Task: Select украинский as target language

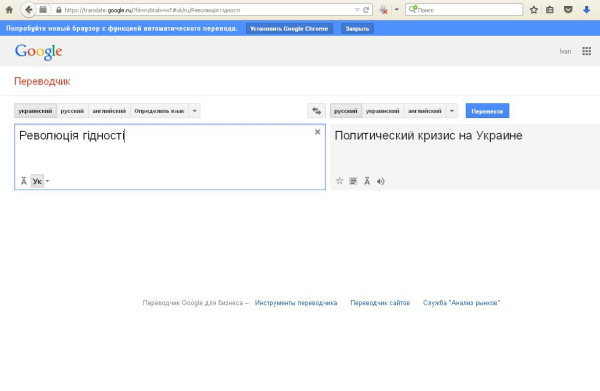Action: click(x=383, y=111)
